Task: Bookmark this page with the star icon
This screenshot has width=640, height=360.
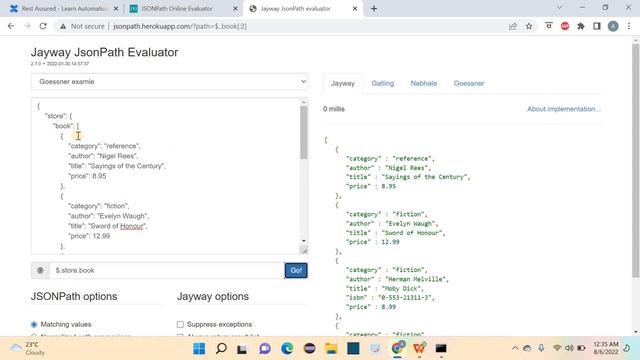Action: pyautogui.click(x=529, y=26)
